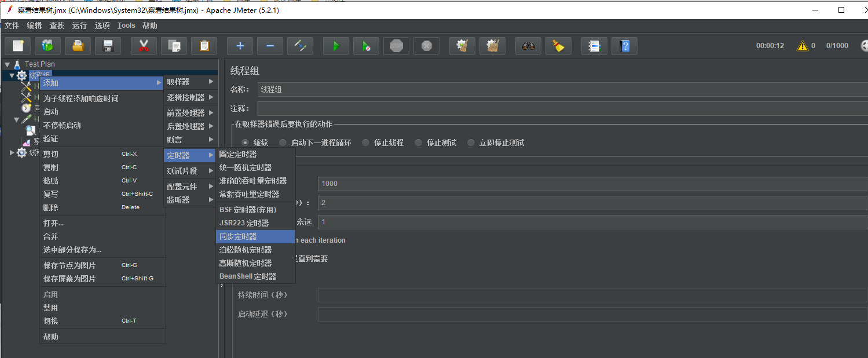Viewport: 868px width, 358px height.
Task: Click the Cut scissors icon in the toolbar
Action: 144,46
